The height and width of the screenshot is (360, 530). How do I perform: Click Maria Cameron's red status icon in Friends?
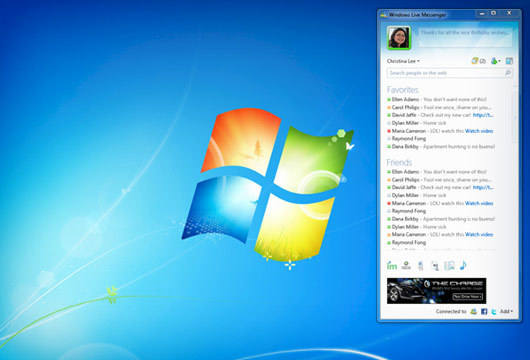click(389, 203)
